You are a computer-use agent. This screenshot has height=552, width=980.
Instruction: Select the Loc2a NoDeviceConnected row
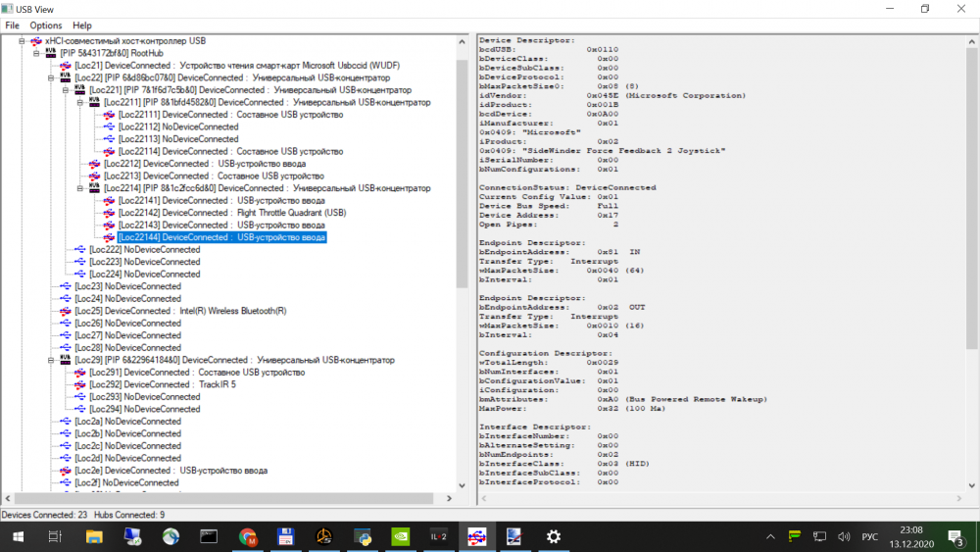127,422
